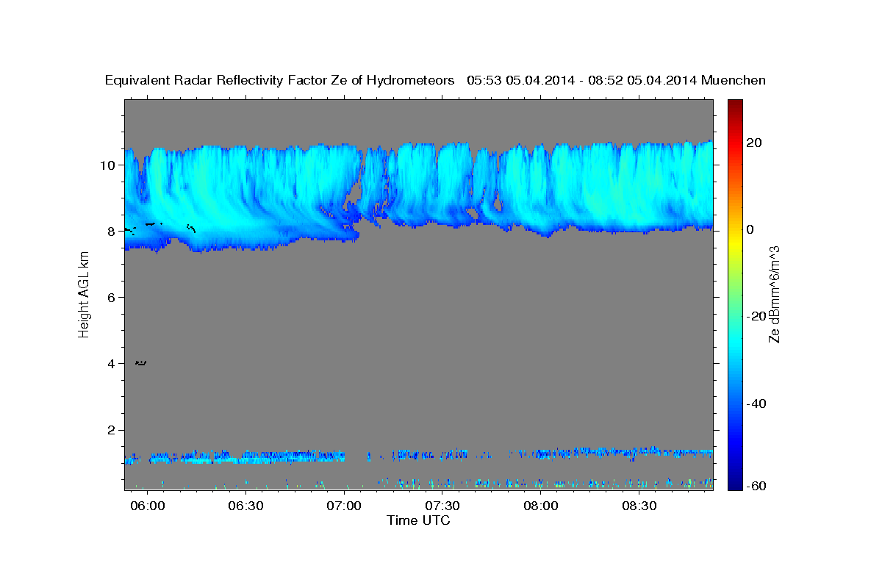Click the 'Height AGL km' y-axis label
Screen dimensions: 882x588
point(84,293)
